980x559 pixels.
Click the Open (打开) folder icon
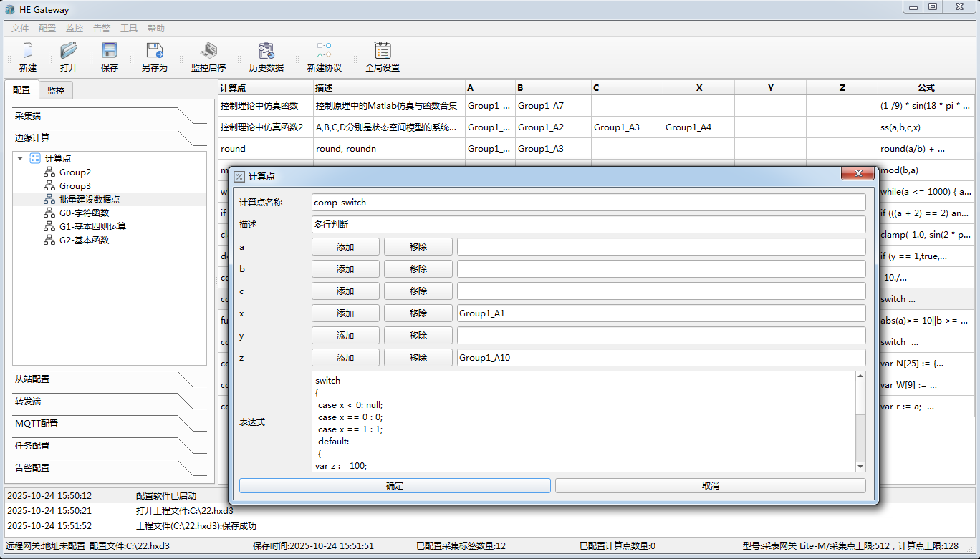[69, 51]
